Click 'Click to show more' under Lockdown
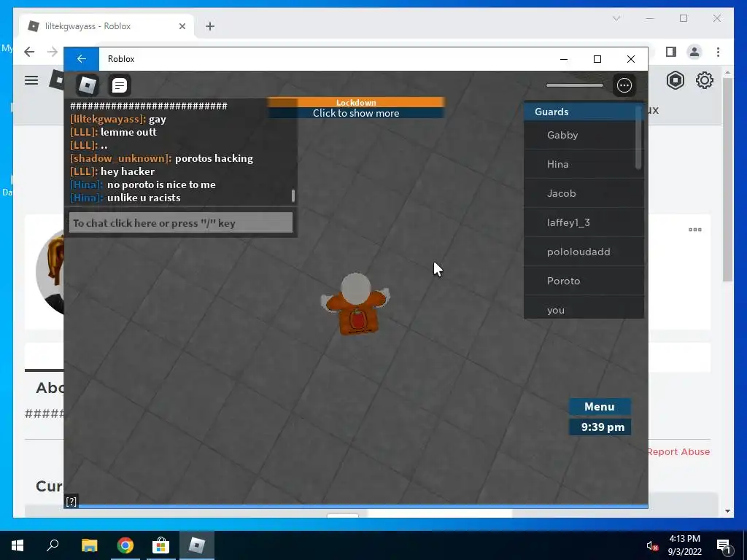Viewport: 747px width, 560px height. coord(356,113)
